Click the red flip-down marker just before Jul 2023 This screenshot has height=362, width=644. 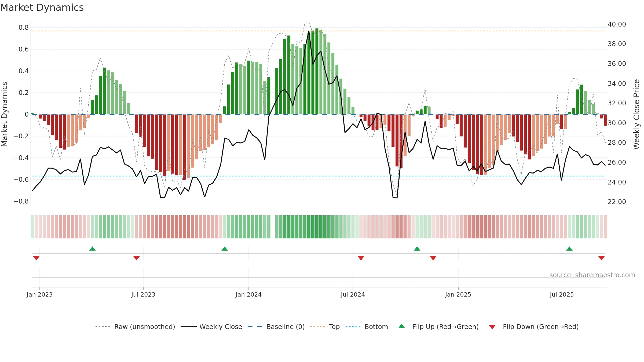click(137, 258)
